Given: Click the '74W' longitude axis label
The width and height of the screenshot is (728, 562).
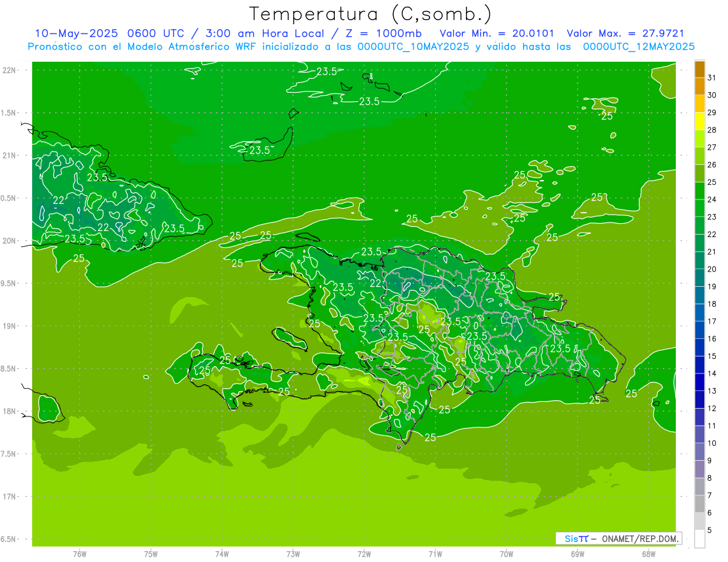Looking at the screenshot, I should (x=222, y=554).
